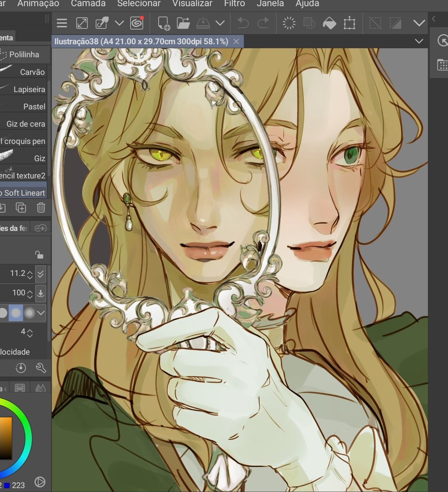Viewport: 448px width, 492px height.
Task: Select the Polilinha sub tool
Action: 24,54
